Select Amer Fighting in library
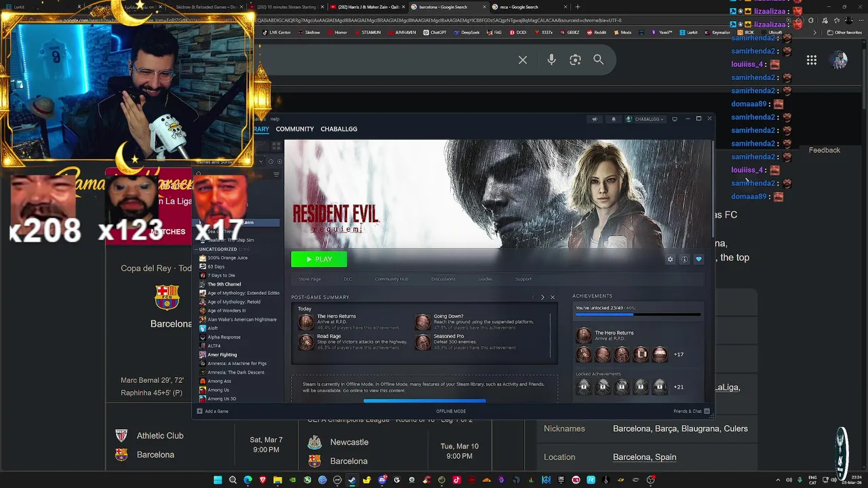 [x=222, y=354]
